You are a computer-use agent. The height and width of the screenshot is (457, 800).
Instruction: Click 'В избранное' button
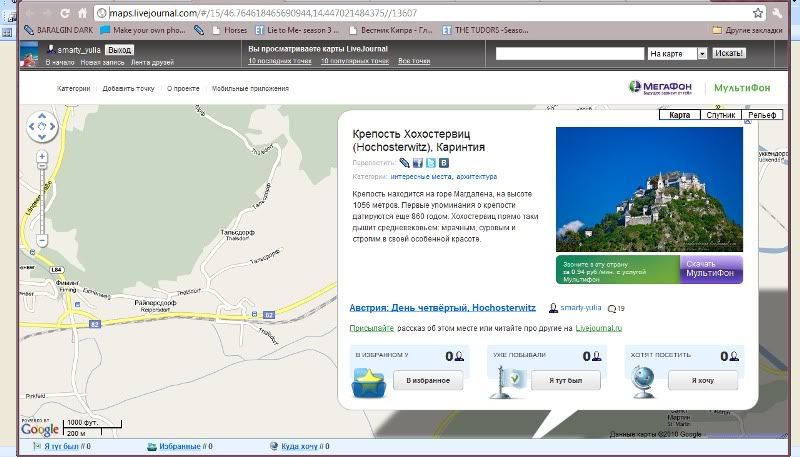[x=428, y=380]
